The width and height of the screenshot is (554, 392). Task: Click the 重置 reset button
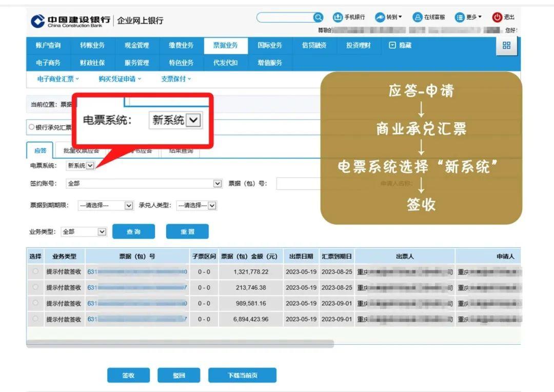click(x=187, y=231)
